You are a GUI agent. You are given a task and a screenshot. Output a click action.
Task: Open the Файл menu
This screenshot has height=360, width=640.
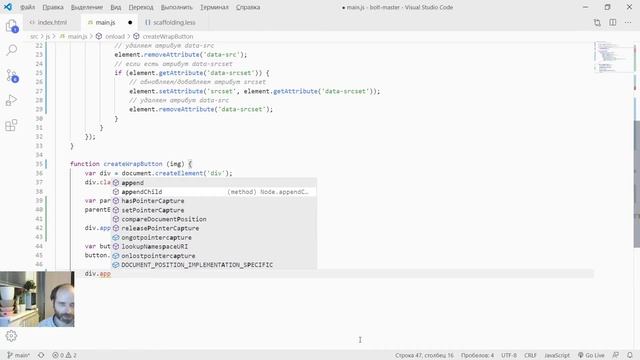(27, 7)
